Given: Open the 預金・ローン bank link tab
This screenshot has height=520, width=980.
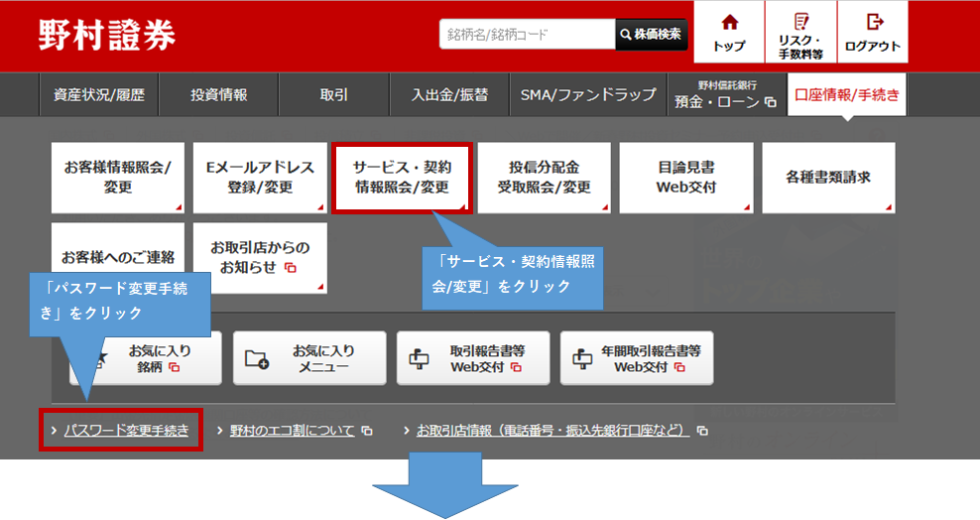Looking at the screenshot, I should point(727,95).
